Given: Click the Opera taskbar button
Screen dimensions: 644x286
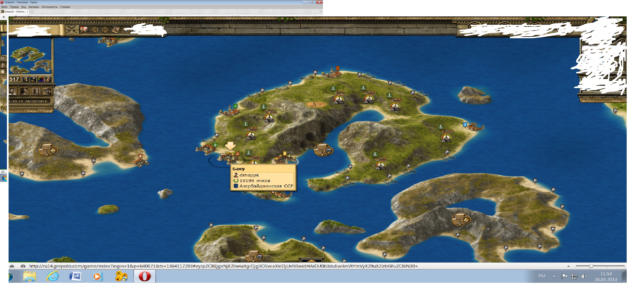Looking at the screenshot, I should click(145, 276).
